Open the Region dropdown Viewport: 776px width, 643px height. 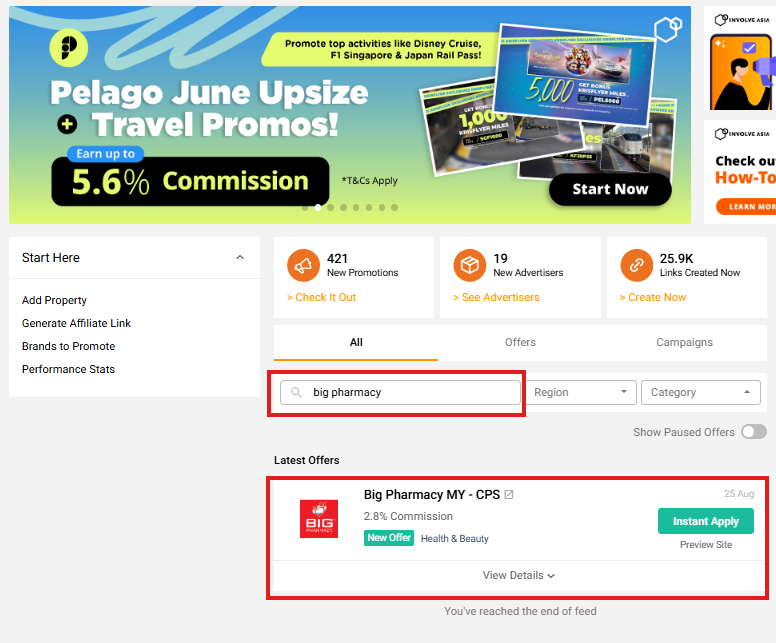pos(581,393)
